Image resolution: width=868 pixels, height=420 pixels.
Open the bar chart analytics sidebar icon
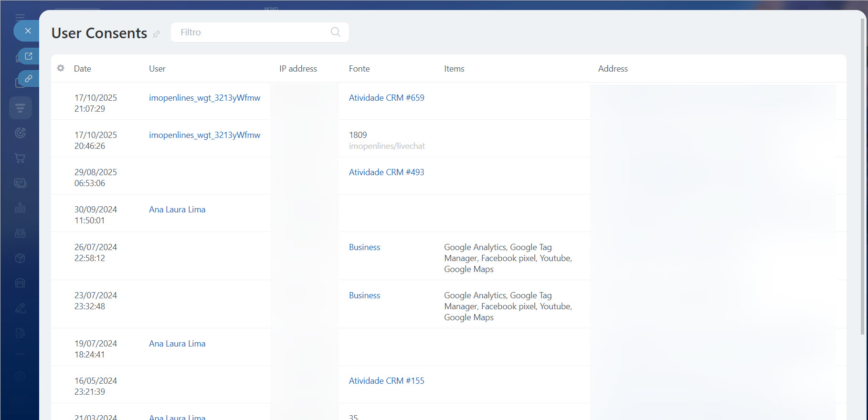coord(20,208)
